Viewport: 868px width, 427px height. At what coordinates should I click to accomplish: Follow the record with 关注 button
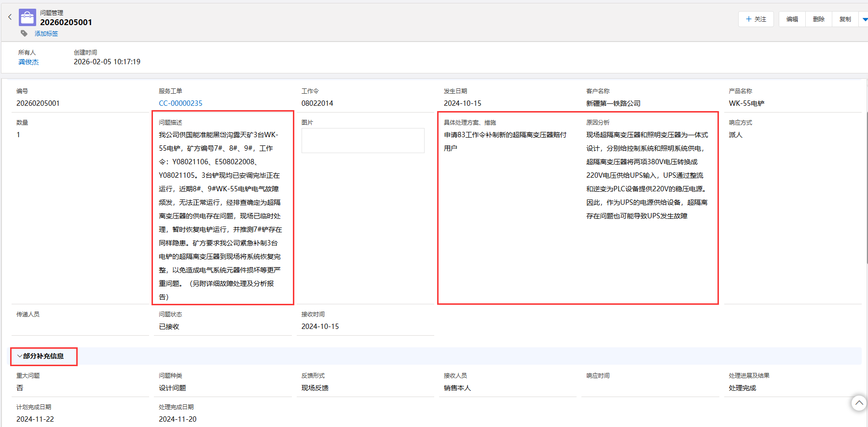(x=756, y=19)
